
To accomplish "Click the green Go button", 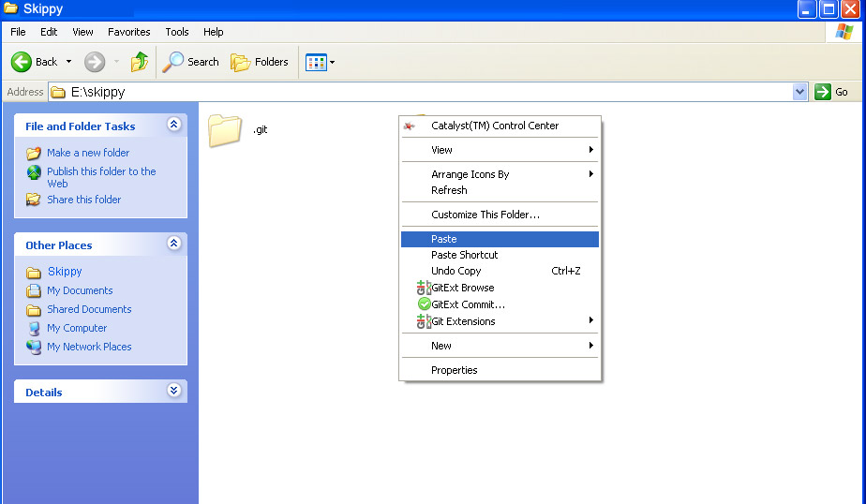I will (831, 92).
